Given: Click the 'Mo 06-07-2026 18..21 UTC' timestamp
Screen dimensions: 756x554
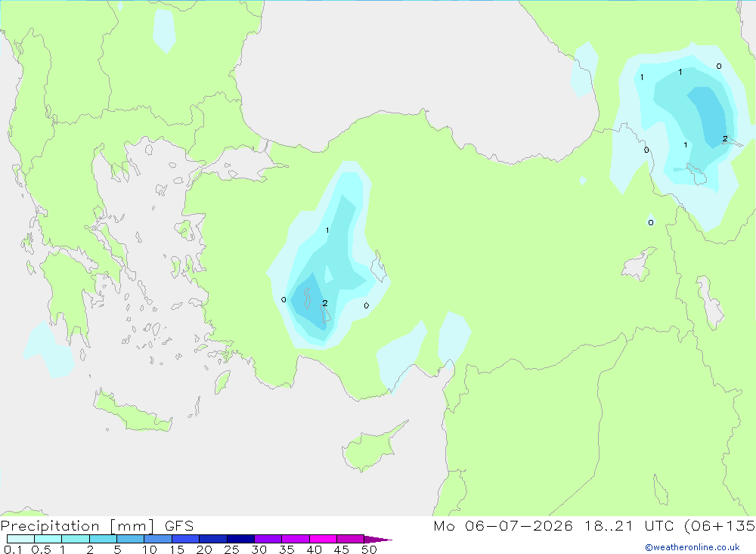Looking at the screenshot, I should pyautogui.click(x=553, y=525).
